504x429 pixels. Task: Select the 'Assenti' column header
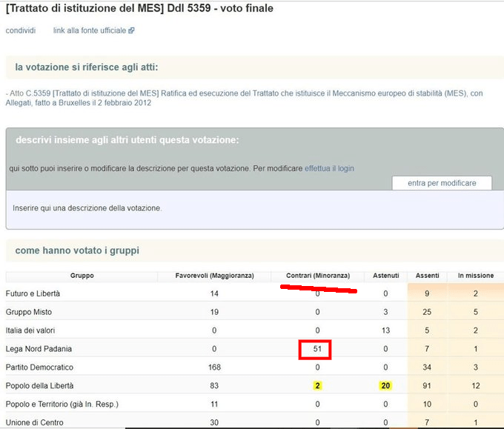(427, 276)
